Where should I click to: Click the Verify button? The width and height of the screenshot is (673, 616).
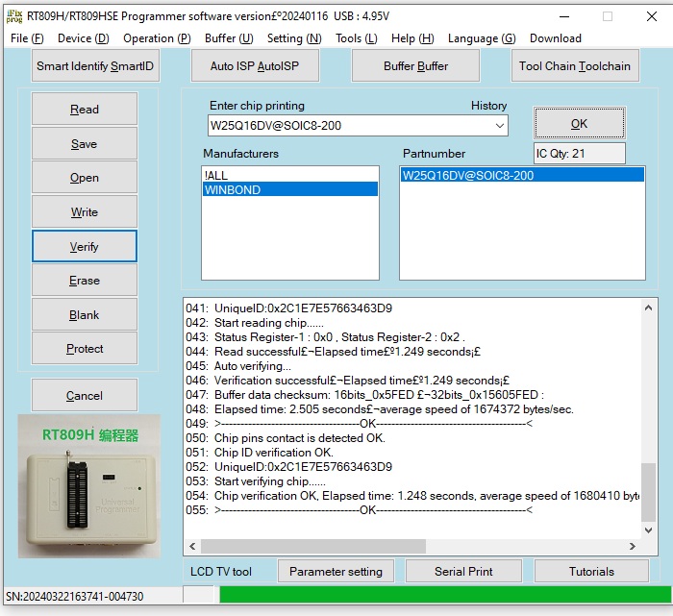85,246
